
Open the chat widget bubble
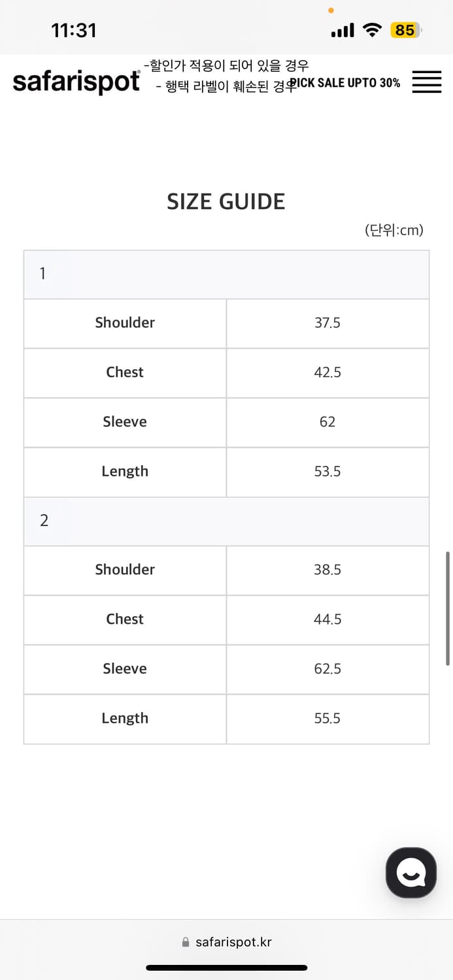(411, 873)
